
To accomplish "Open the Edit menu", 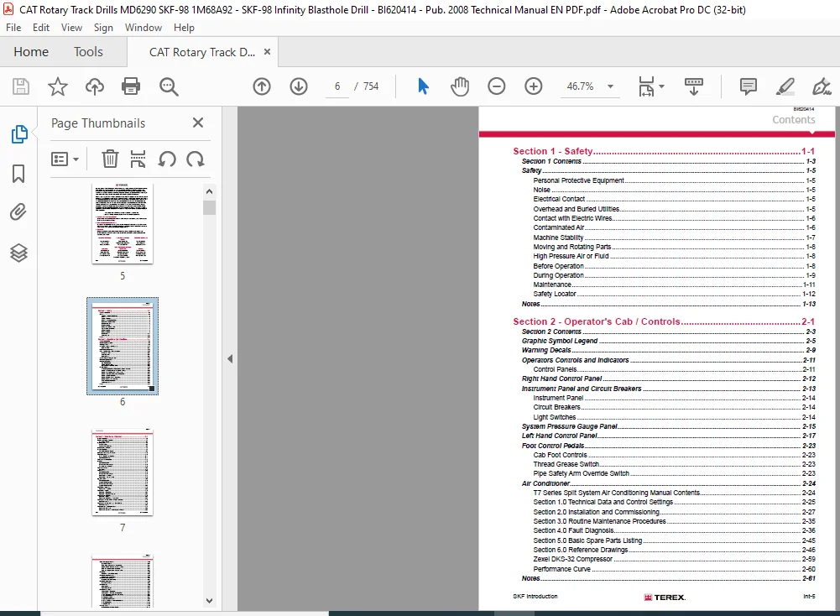I will [x=41, y=28].
